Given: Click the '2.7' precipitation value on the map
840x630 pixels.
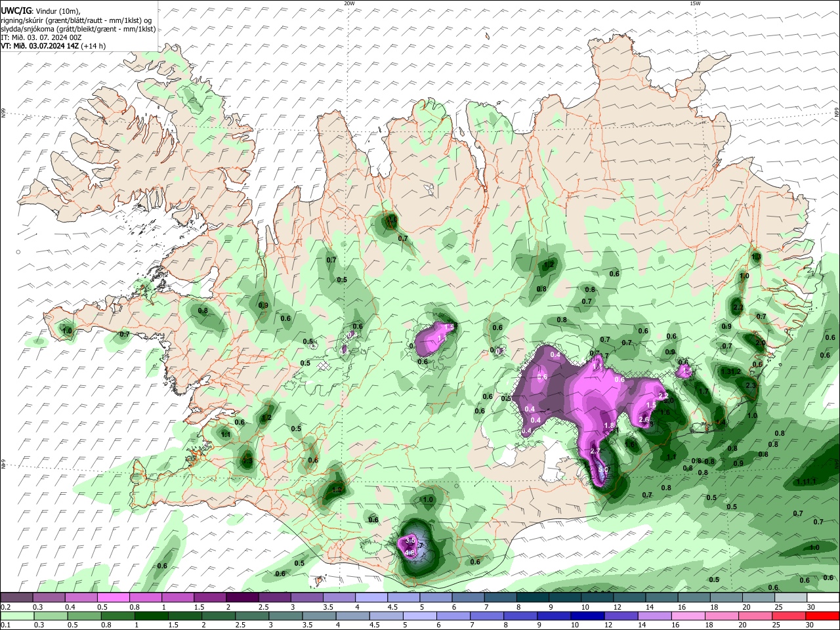Looking at the screenshot, I should tap(596, 451).
